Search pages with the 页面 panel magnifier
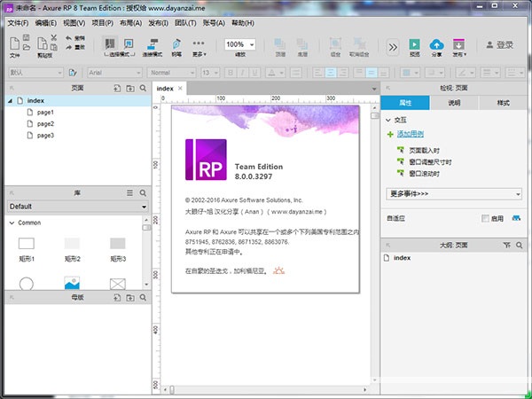The height and width of the screenshot is (399, 532). (x=143, y=88)
